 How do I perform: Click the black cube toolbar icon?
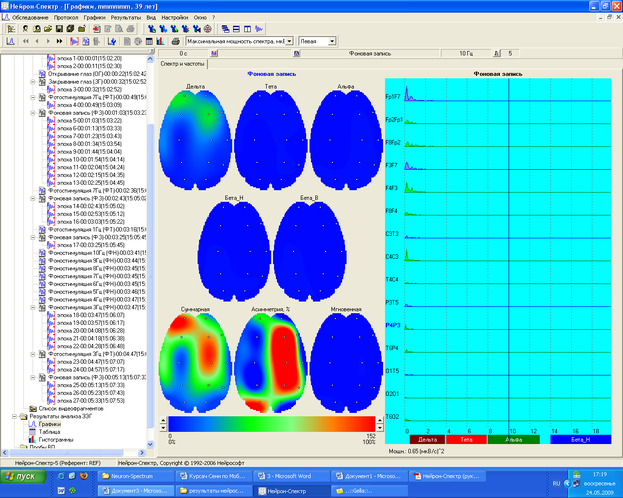(x=70, y=29)
